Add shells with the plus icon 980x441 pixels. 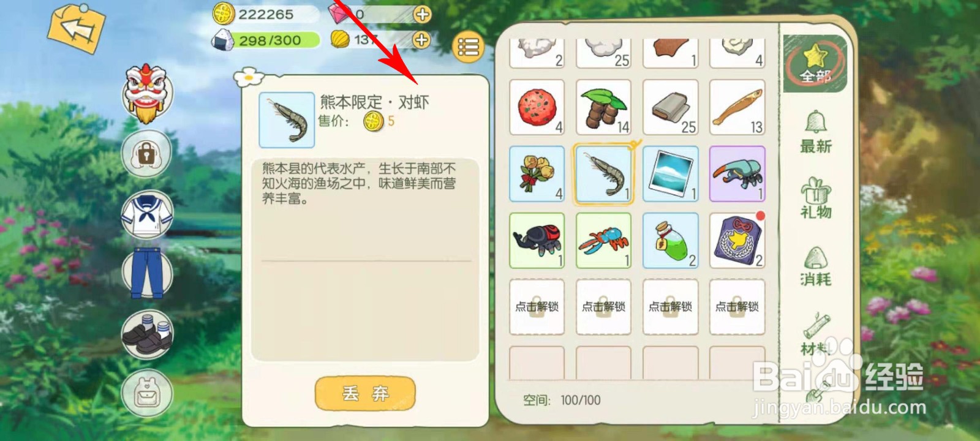coord(421,40)
